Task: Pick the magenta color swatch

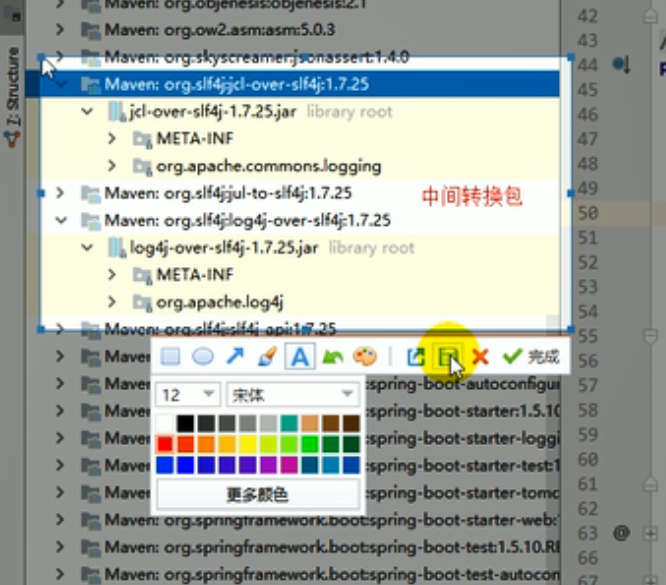Action: [289, 465]
